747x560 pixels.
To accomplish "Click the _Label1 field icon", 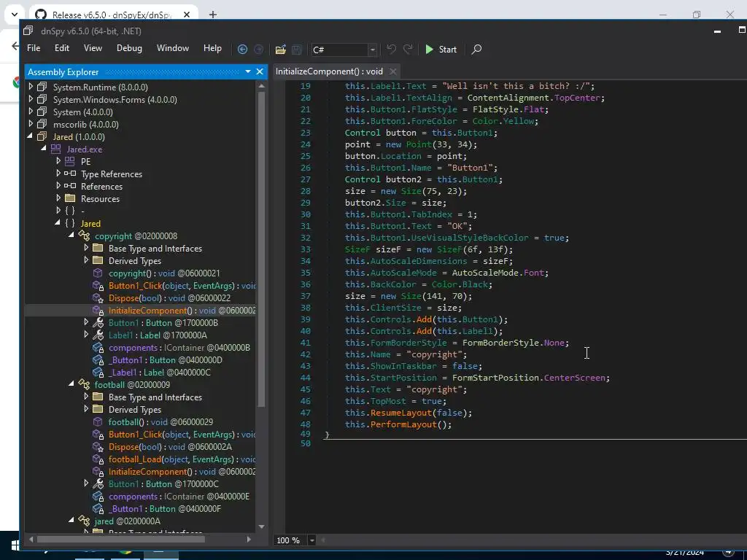I will [x=98, y=373].
